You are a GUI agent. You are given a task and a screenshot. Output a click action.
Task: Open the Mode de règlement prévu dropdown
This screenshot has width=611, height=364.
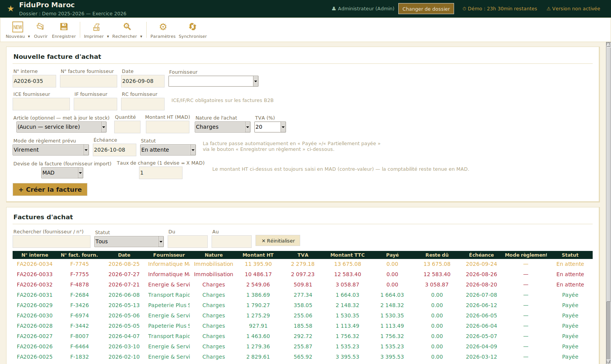click(x=51, y=150)
